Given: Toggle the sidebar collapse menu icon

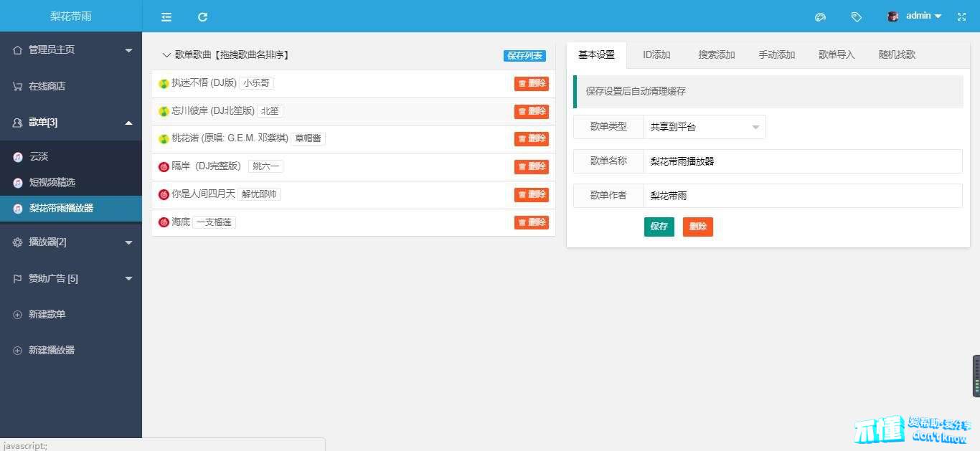Looking at the screenshot, I should click(x=166, y=16).
